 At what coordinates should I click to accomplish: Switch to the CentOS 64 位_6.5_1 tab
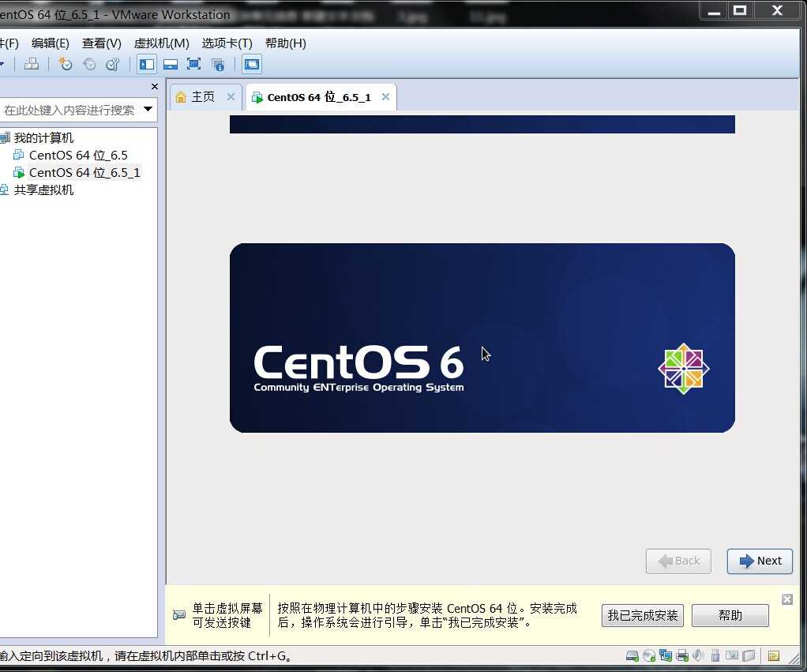click(321, 97)
